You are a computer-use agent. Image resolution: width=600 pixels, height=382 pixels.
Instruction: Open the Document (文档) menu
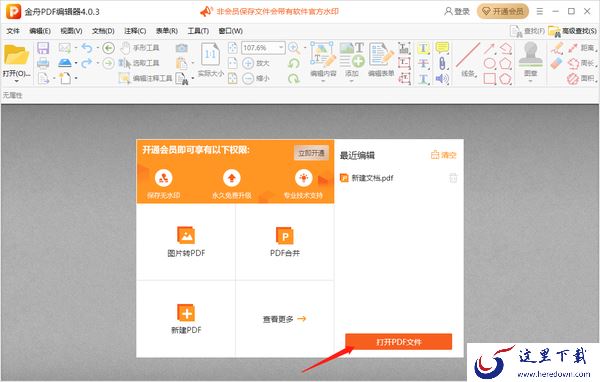[x=103, y=31]
